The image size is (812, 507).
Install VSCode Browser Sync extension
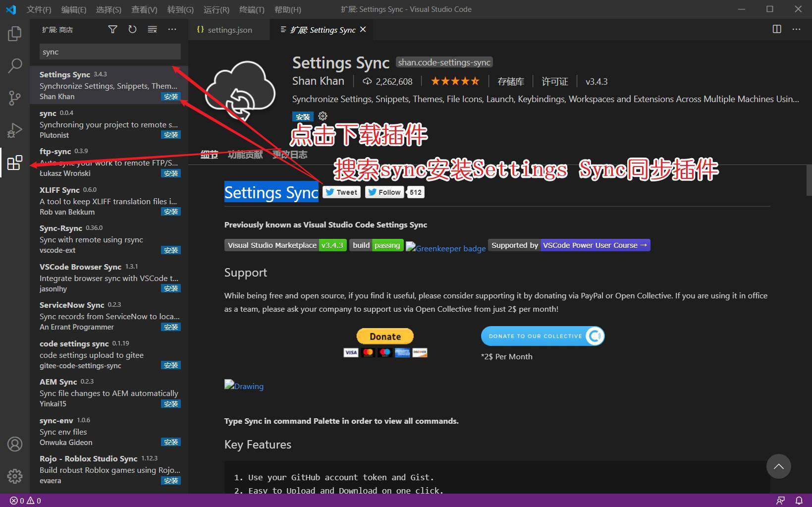171,288
